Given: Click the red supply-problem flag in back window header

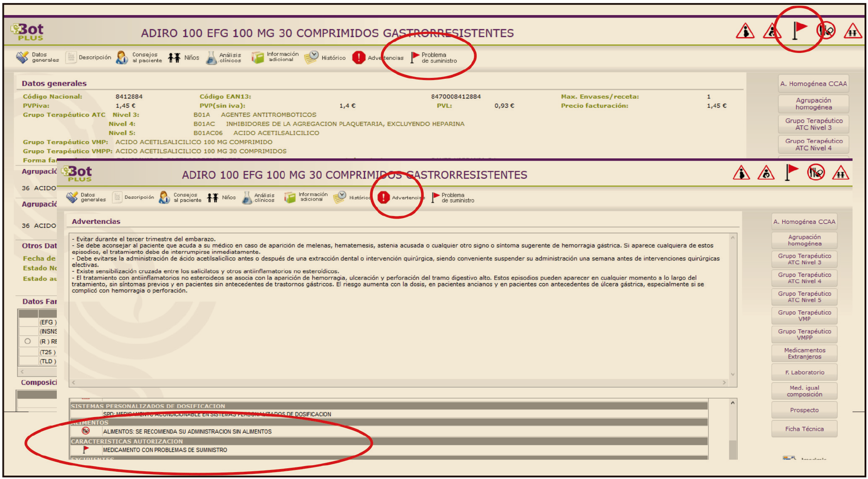Looking at the screenshot, I should pyautogui.click(x=799, y=30).
